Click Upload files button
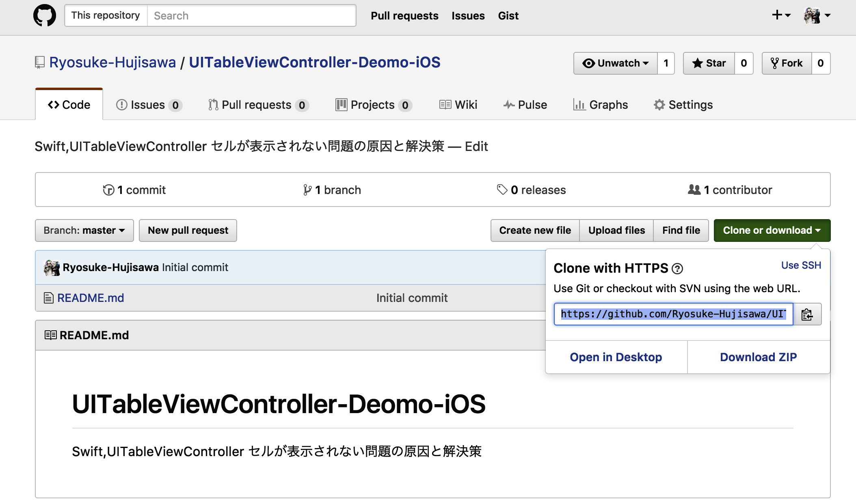Screen dimensions: 856x504 [616, 230]
